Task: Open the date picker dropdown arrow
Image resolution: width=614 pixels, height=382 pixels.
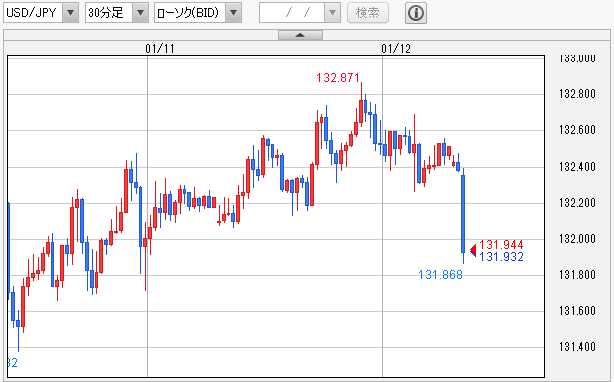Action: point(332,13)
